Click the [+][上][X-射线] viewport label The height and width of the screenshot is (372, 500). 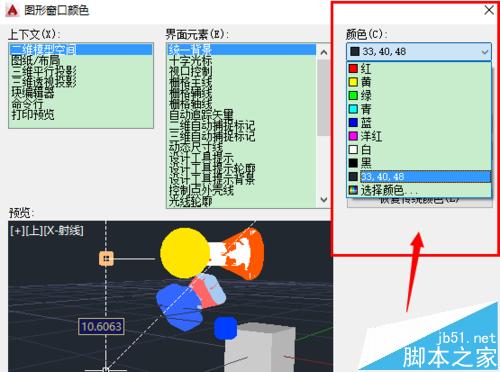click(47, 230)
